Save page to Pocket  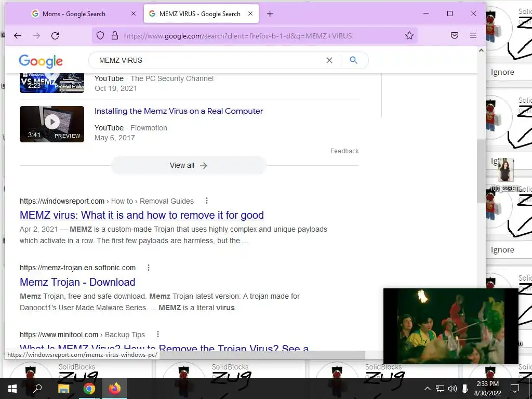[455, 35]
